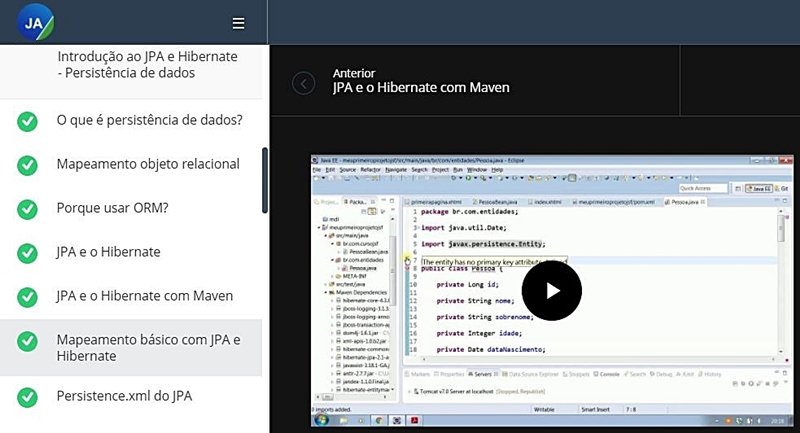Select 'Mapeamento básico com JPA e Hibernate' lesson
The image size is (800, 433).
[x=148, y=348]
